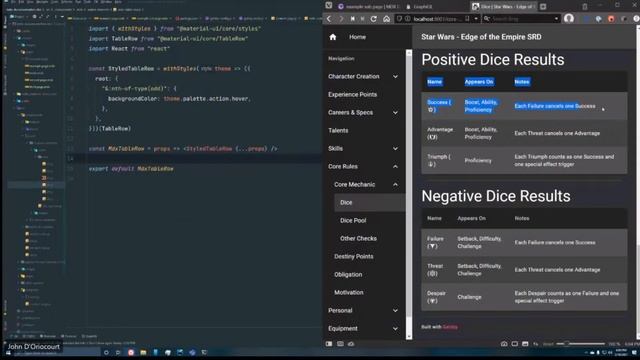Select Dice in sidebar
The height and width of the screenshot is (360, 640).
tap(369, 202)
